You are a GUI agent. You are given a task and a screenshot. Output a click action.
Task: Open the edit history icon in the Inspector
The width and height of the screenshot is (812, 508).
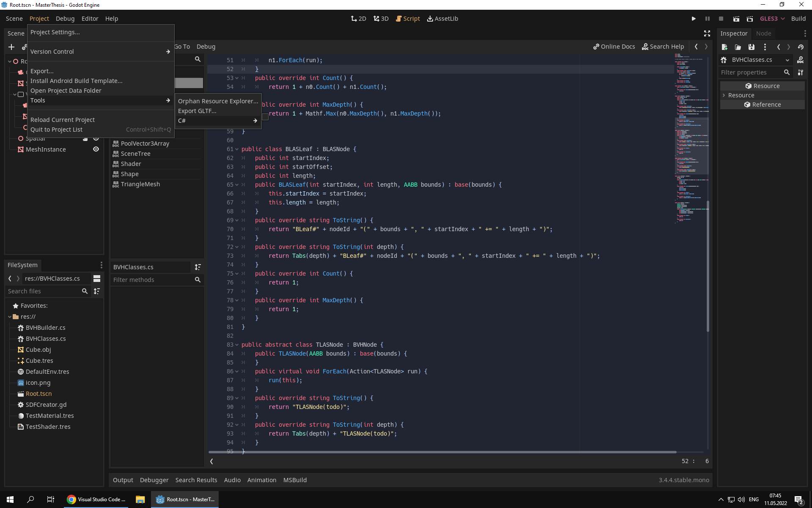tap(801, 47)
